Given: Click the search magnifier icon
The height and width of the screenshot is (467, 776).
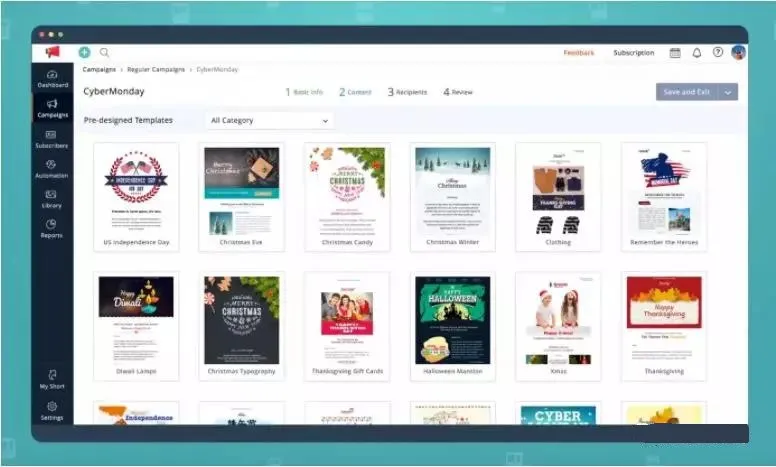Looking at the screenshot, I should click(104, 52).
